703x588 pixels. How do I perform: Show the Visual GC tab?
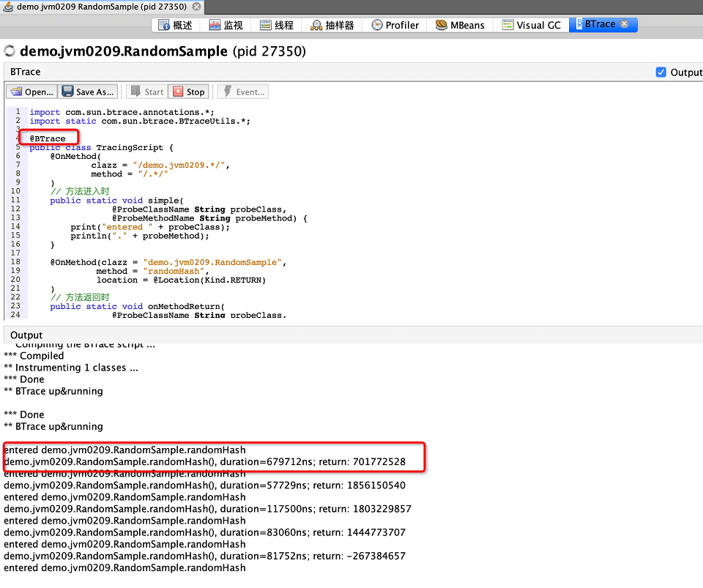click(x=532, y=25)
